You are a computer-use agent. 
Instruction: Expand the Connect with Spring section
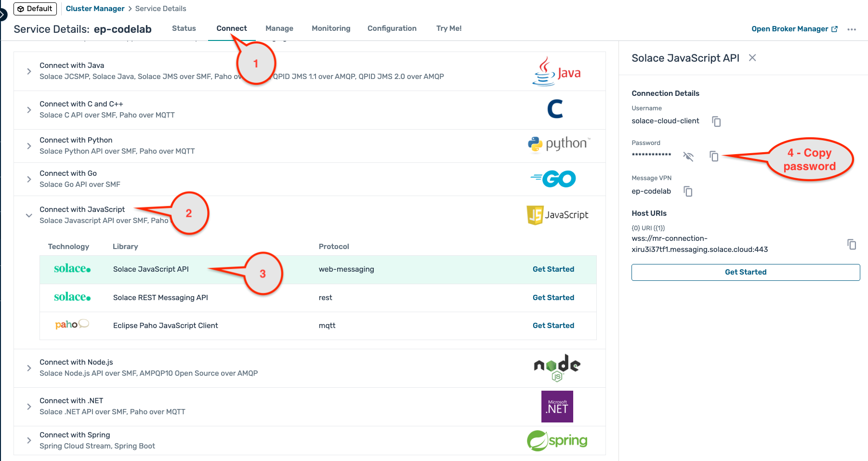[x=29, y=440]
